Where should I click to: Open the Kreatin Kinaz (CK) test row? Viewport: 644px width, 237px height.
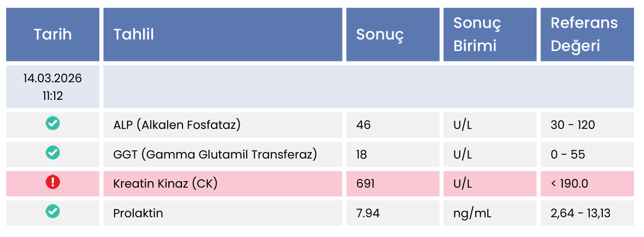(166, 183)
